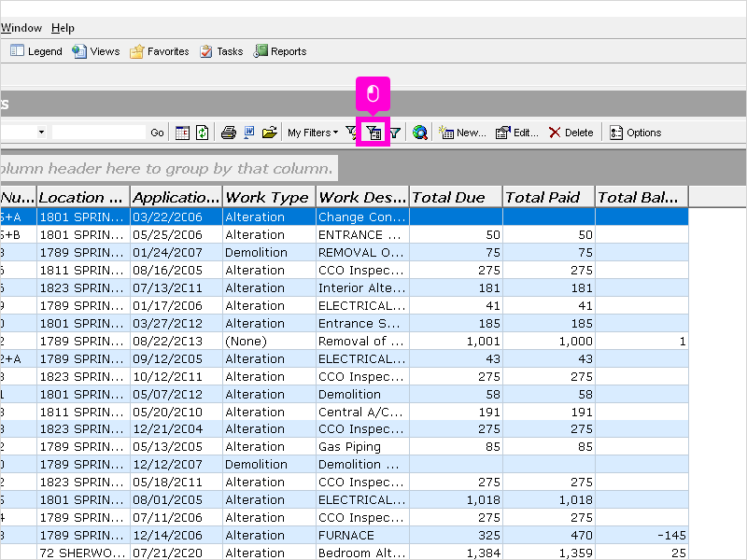
Task: Click the balance value -145
Action: (x=641, y=535)
